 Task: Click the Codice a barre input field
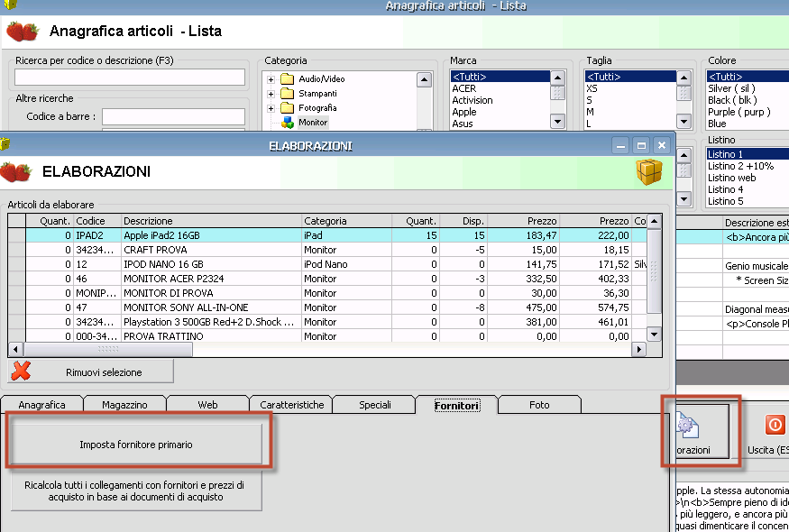pos(173,116)
